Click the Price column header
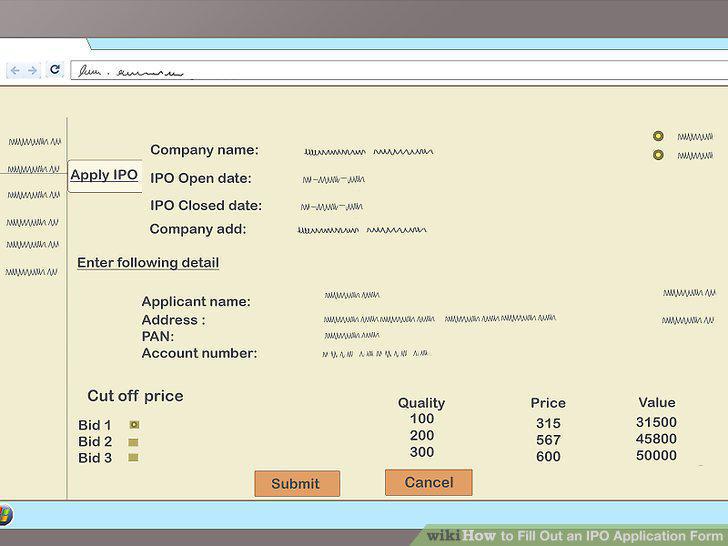This screenshot has width=728, height=546. (548, 403)
